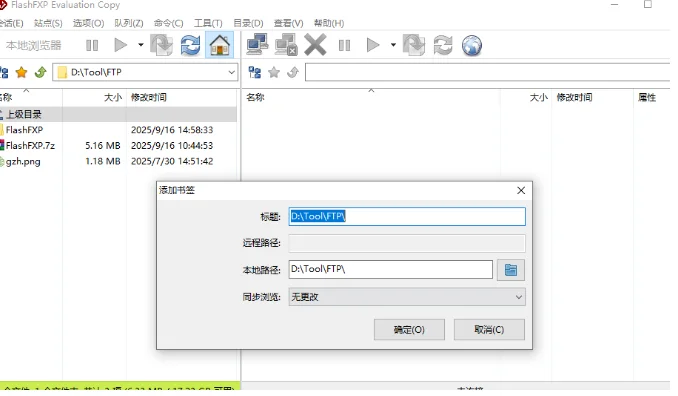This screenshot has height=396, width=678.
Task: Select the gzh.png file
Action: point(118,162)
